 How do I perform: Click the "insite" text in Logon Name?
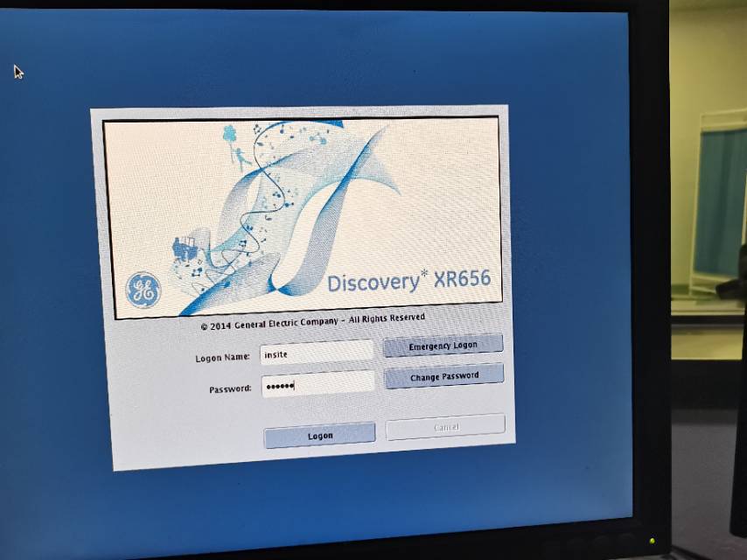[x=277, y=354]
